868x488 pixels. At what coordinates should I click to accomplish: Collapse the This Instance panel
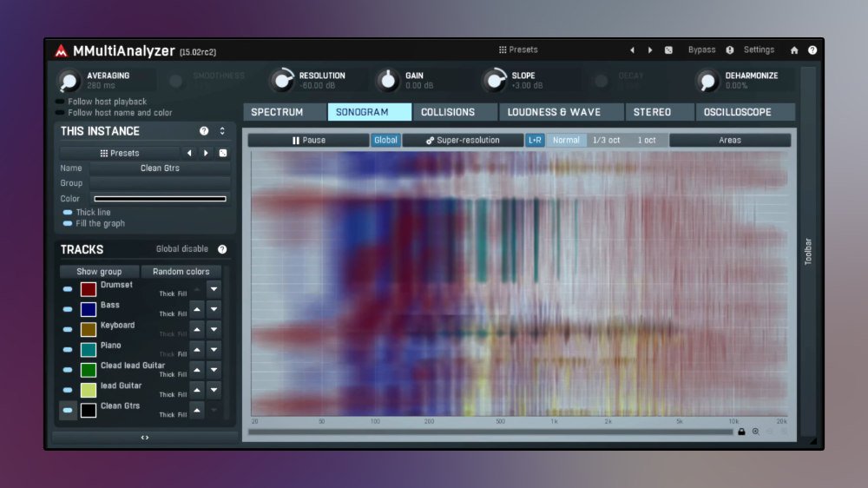(x=222, y=131)
